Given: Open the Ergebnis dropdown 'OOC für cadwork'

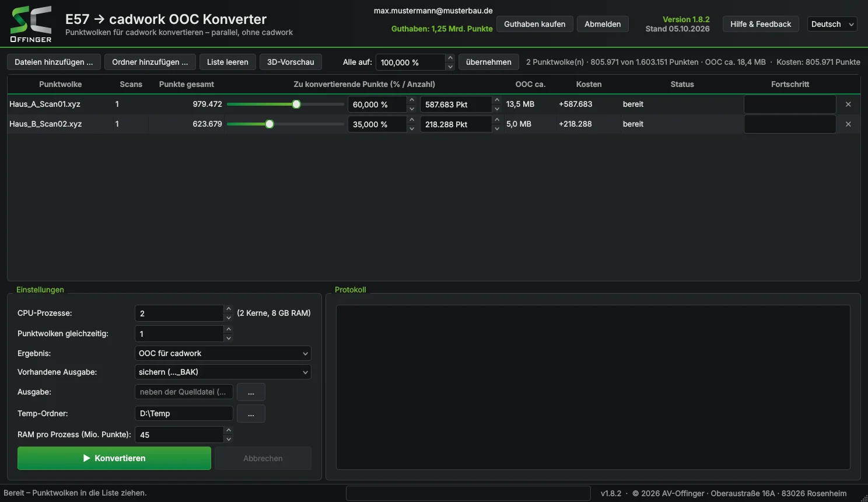Looking at the screenshot, I should [x=223, y=353].
